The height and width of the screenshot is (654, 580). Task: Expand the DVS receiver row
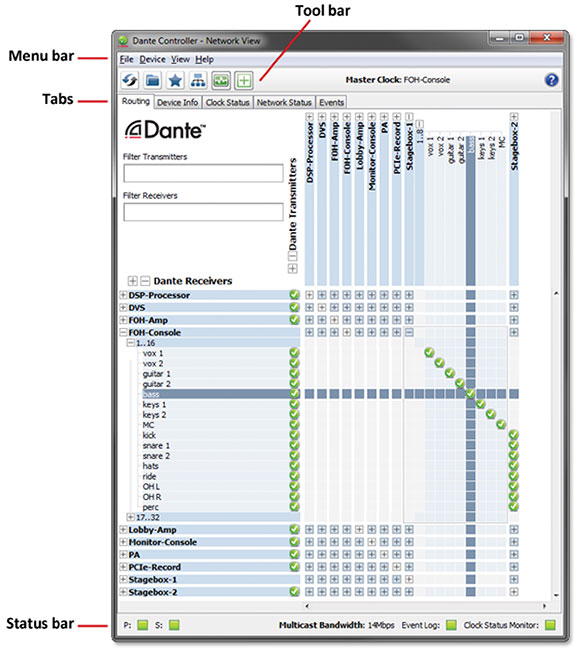tap(123, 307)
